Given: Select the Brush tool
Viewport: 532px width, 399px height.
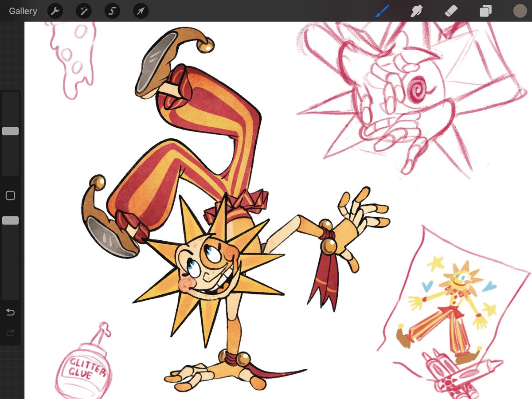Looking at the screenshot, I should (x=382, y=11).
